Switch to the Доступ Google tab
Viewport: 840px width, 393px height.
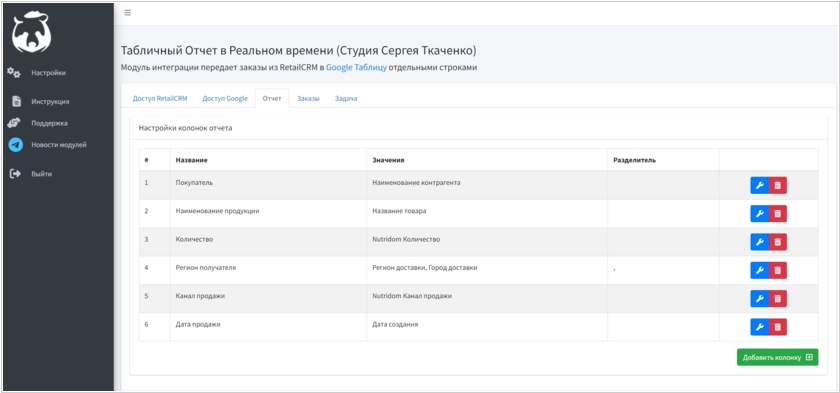coord(225,99)
